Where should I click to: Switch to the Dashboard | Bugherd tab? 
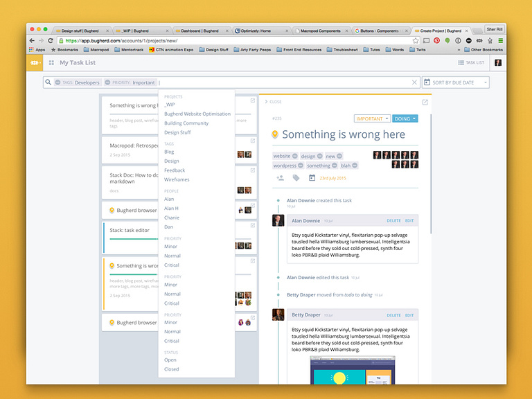click(x=202, y=30)
